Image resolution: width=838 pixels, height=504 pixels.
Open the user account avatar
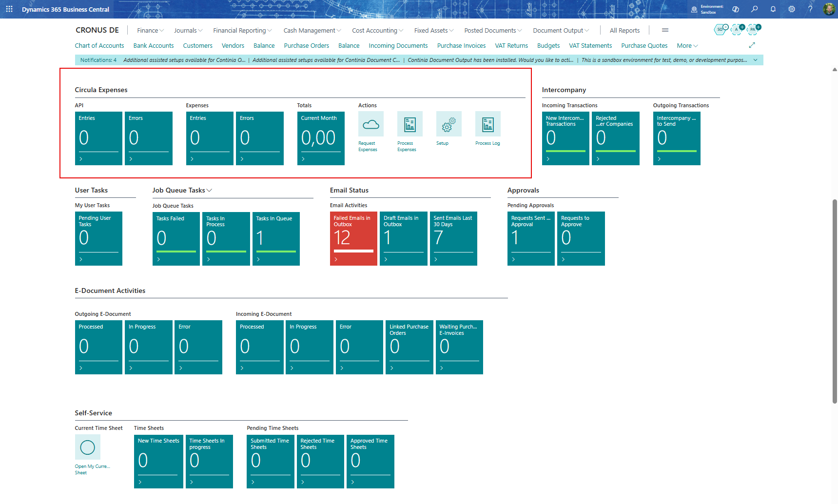[x=829, y=9]
